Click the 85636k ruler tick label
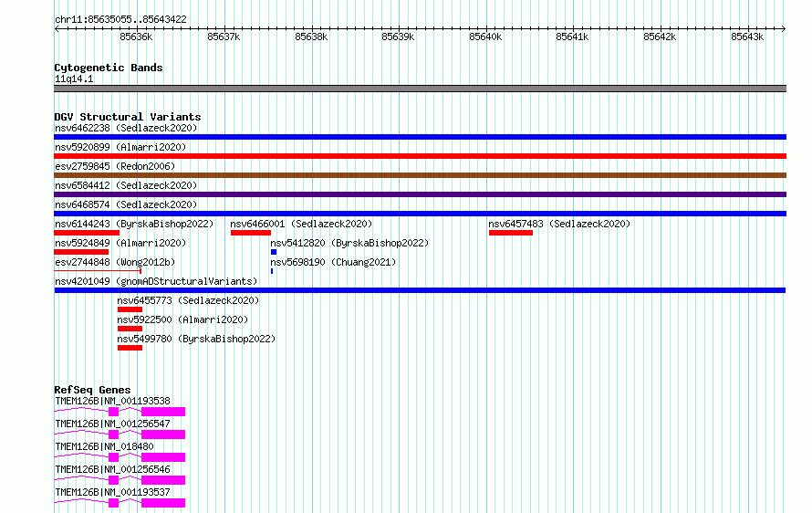The image size is (812, 513). pyautogui.click(x=136, y=37)
